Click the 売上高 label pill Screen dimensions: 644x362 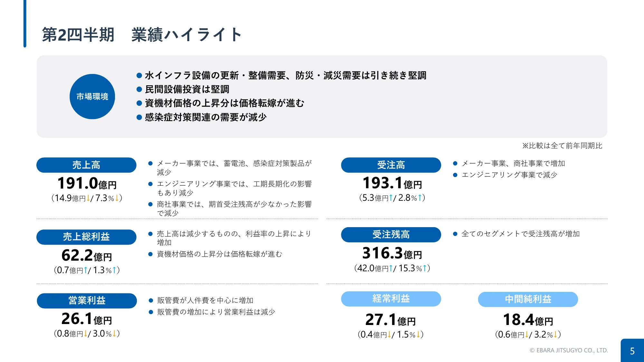pos(86,165)
